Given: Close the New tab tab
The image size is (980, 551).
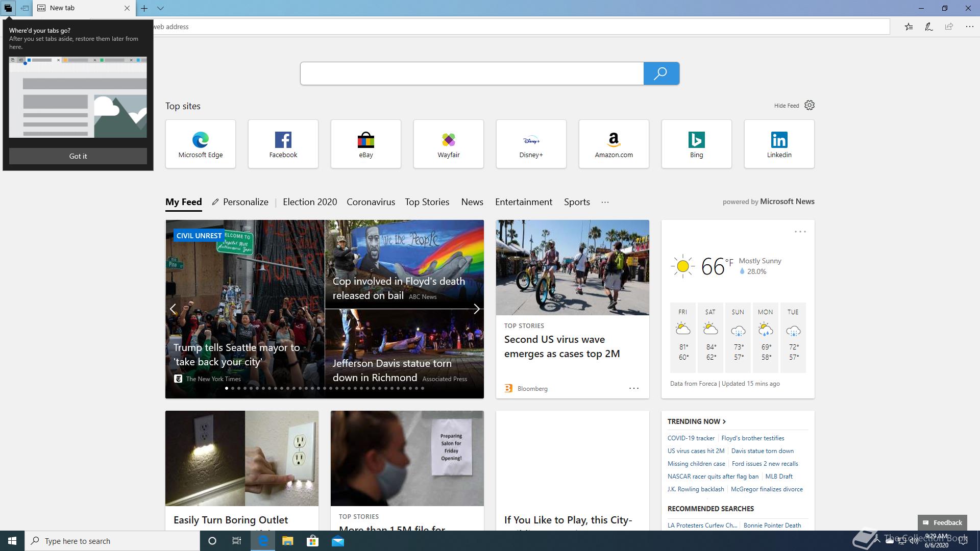Looking at the screenshot, I should [x=127, y=8].
